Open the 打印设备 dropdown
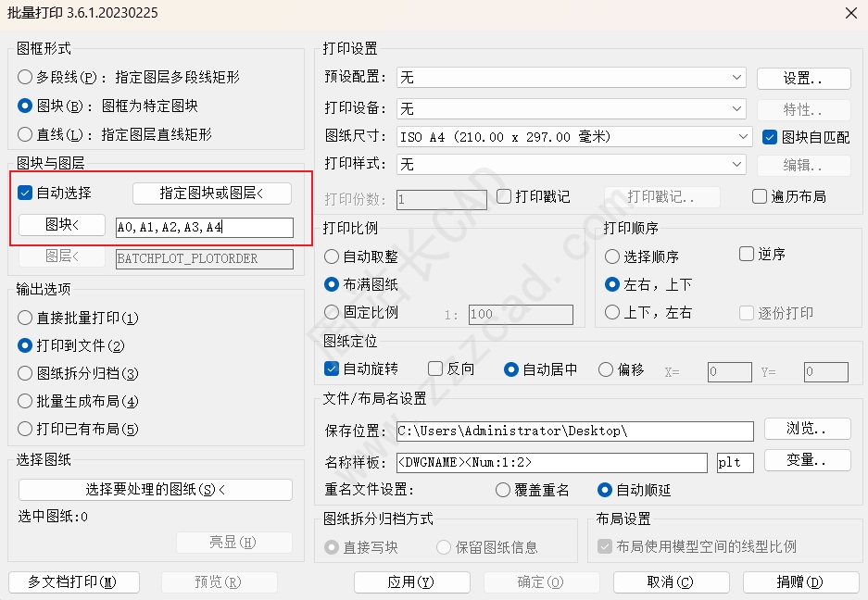The height and width of the screenshot is (600, 868). point(572,109)
